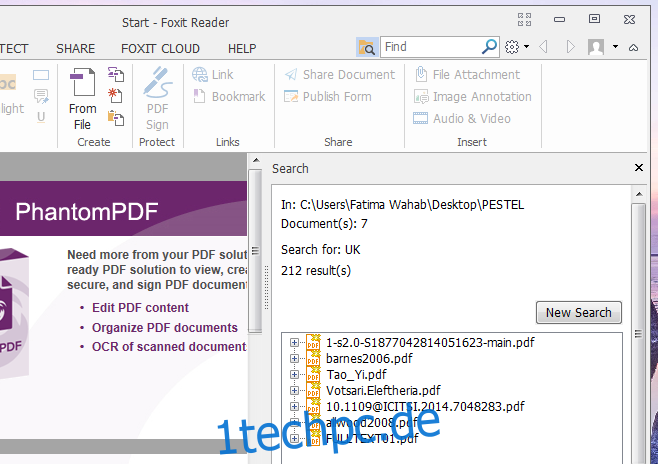Click the Search panel scroll up arrow

[639, 194]
